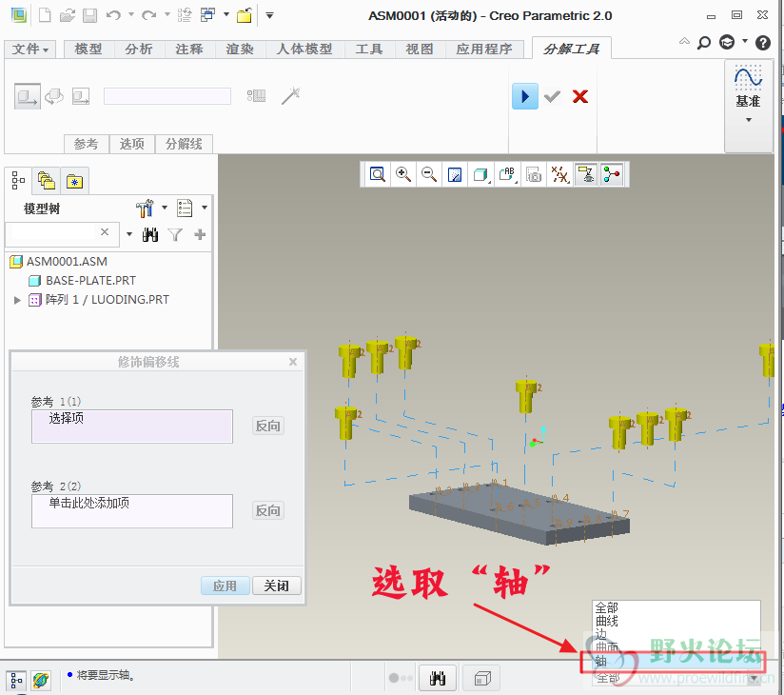Click the 参考 1 选择项 collector

click(x=132, y=427)
